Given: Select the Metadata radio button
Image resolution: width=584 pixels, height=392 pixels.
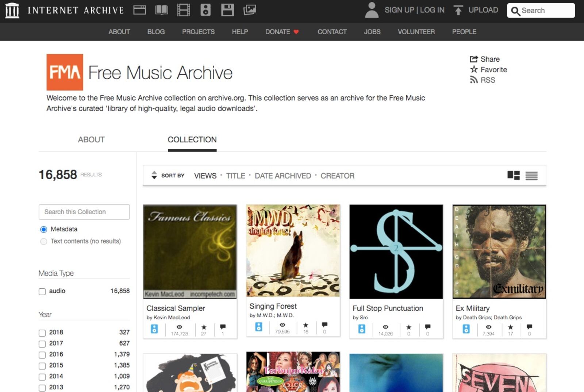Looking at the screenshot, I should click(43, 229).
